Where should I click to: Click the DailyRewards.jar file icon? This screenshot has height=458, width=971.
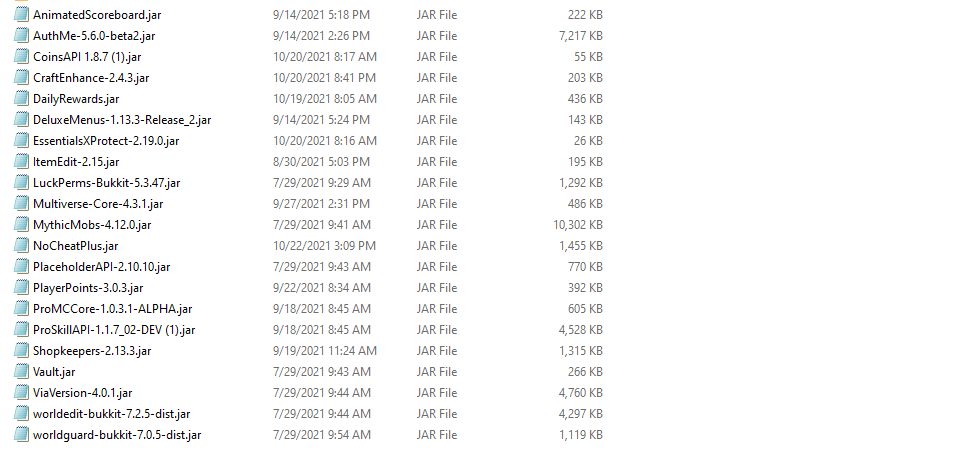(22, 99)
